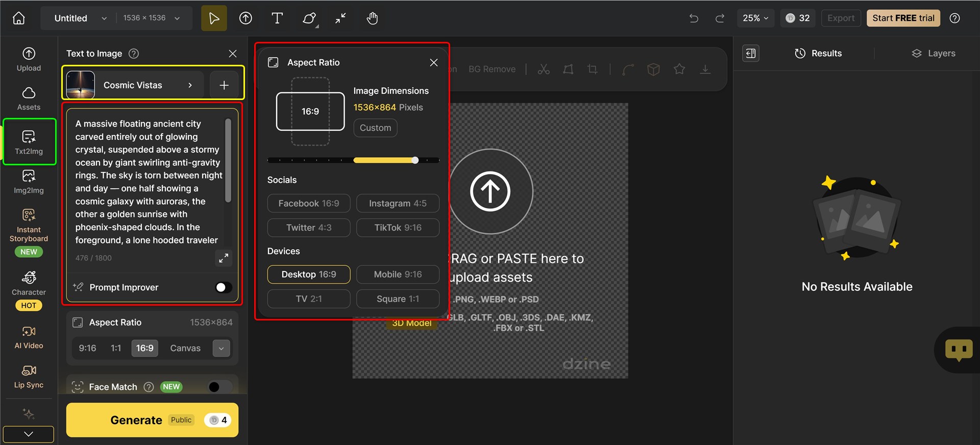Select the shape drawing tool
Screen dimensions: 980x445
click(x=309, y=18)
